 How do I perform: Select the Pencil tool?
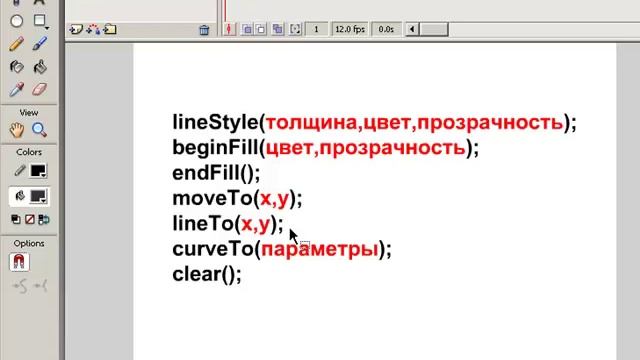16,44
